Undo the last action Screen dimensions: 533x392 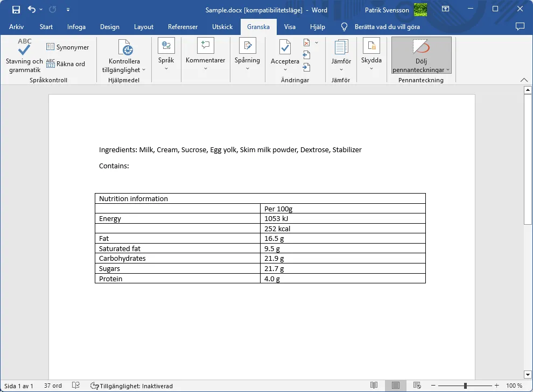click(32, 10)
